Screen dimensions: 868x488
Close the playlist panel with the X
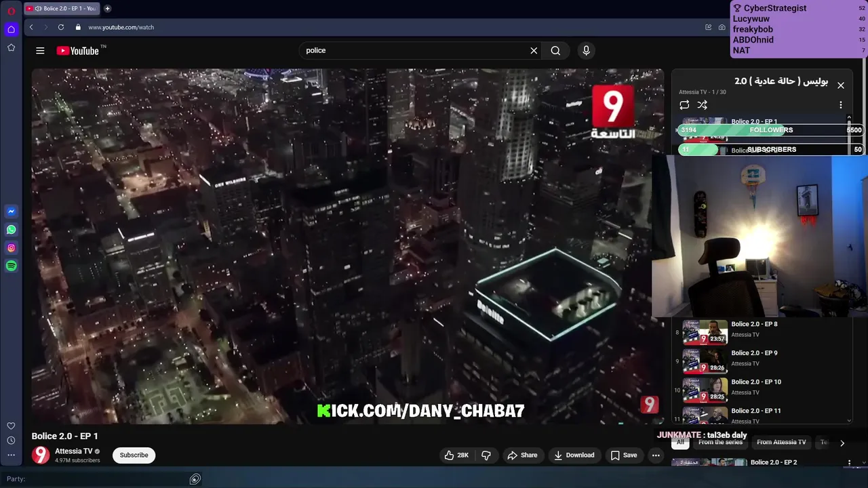tap(841, 85)
